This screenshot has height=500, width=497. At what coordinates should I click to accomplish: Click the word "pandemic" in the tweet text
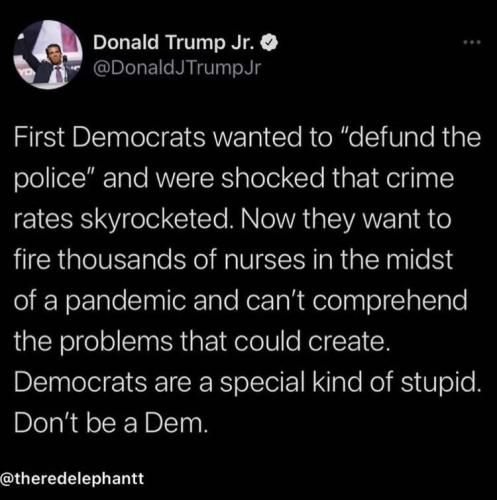pos(126,301)
